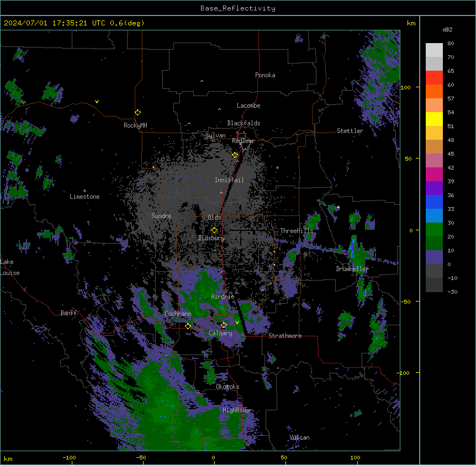
Task: Click the 2024/07/01 17:35:21 UTC timestamp
Action: pyautogui.click(x=54, y=23)
